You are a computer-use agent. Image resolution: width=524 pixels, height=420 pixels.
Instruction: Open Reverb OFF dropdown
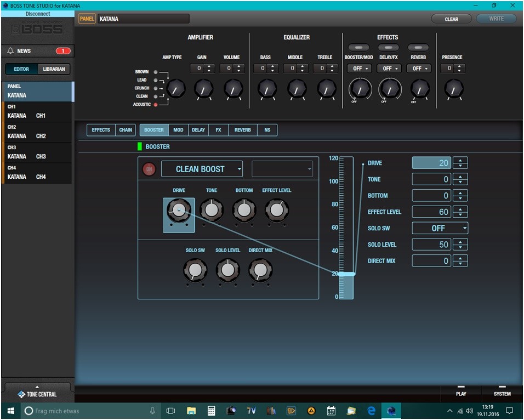tap(419, 69)
